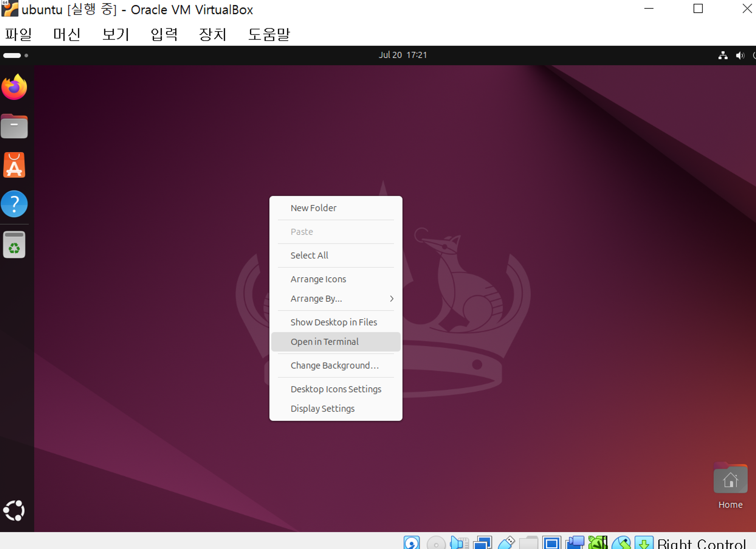
Task: Select New Folder in context menu
Action: pos(313,208)
